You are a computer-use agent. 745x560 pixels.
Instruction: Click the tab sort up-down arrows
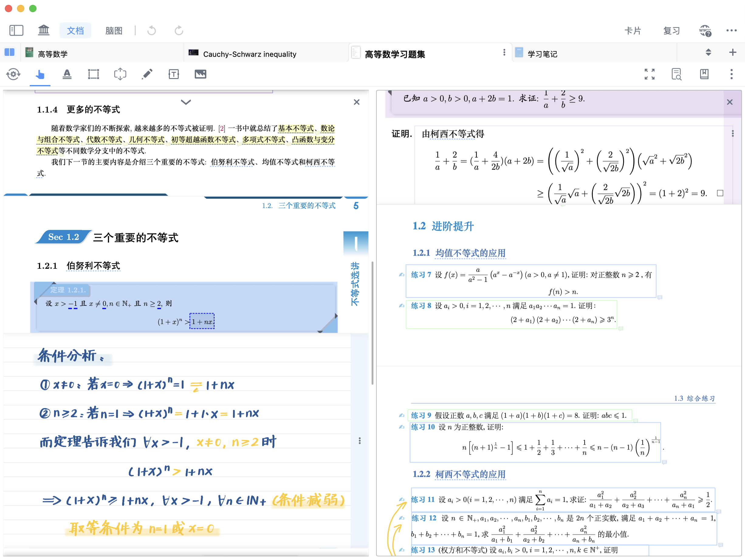click(708, 53)
